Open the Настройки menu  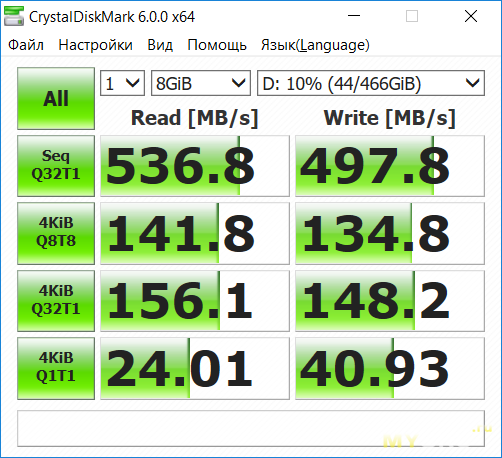tap(95, 45)
